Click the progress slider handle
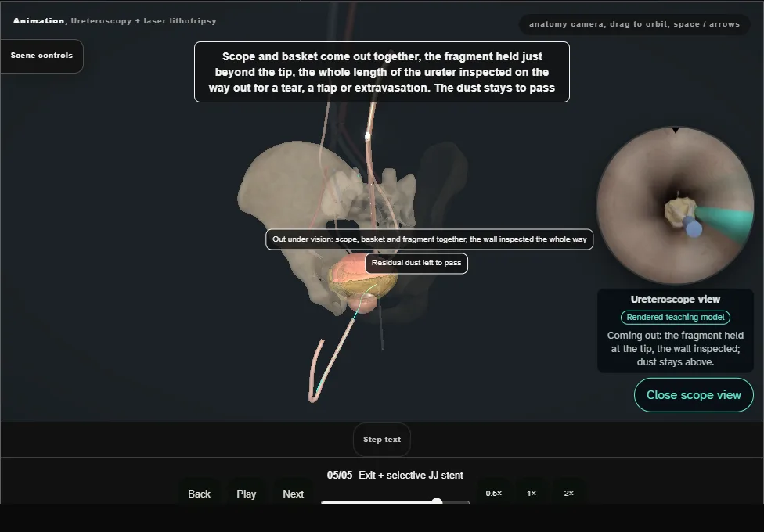 [437, 501]
